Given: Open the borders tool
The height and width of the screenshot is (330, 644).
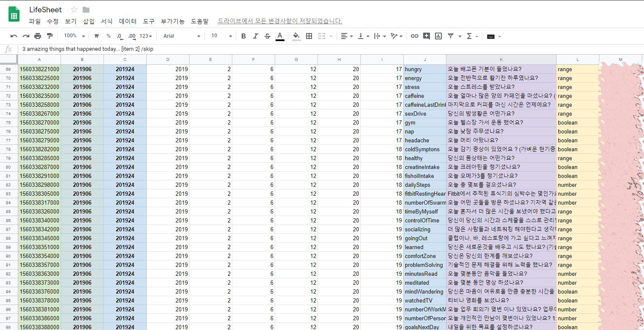Looking at the screenshot, I should [x=309, y=36].
